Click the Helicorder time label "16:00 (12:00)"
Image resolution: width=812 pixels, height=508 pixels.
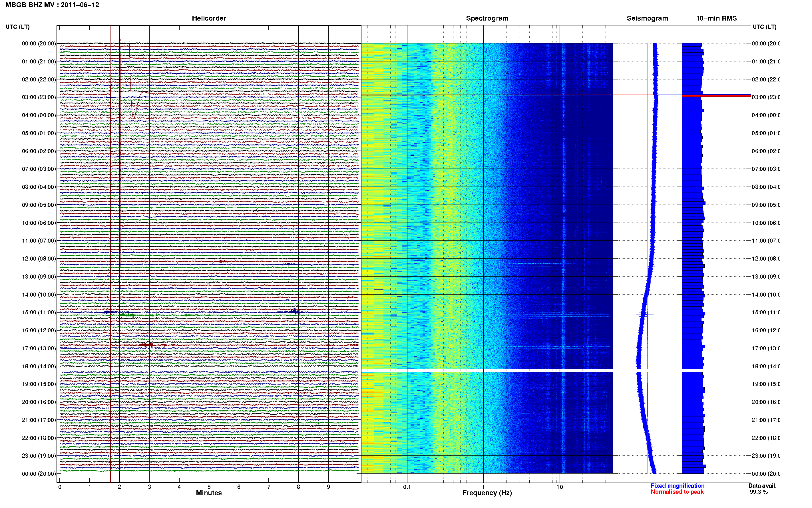39,330
